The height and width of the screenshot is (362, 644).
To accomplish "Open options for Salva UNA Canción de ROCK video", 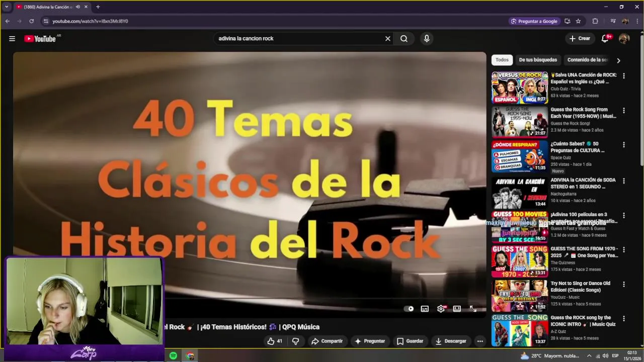I will [x=624, y=76].
